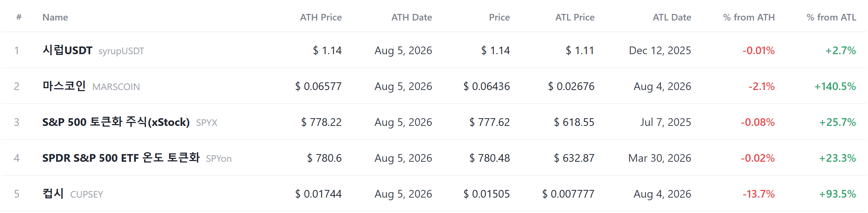Image resolution: width=868 pixels, height=213 pixels.
Task: Sort by % from ATH header
Action: 749,17
